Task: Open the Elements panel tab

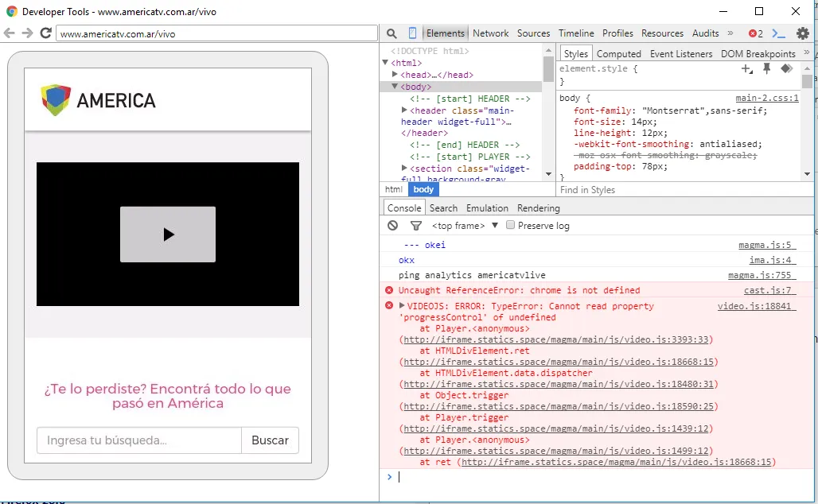Action: click(445, 33)
